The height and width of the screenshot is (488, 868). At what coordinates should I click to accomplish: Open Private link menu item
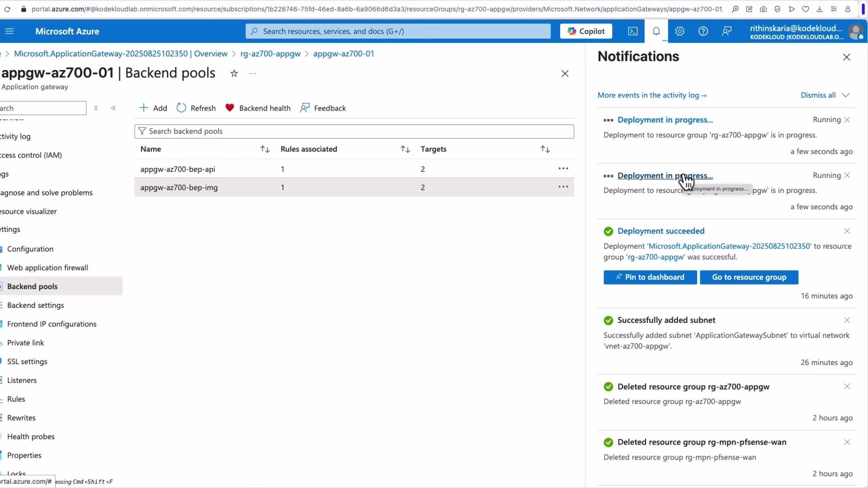(x=25, y=343)
